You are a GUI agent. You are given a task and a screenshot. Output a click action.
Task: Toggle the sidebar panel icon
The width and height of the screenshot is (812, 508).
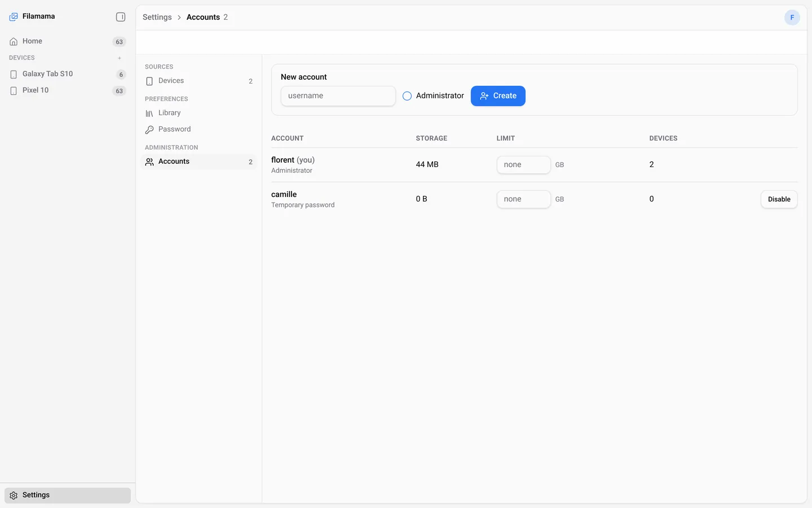coord(121,17)
